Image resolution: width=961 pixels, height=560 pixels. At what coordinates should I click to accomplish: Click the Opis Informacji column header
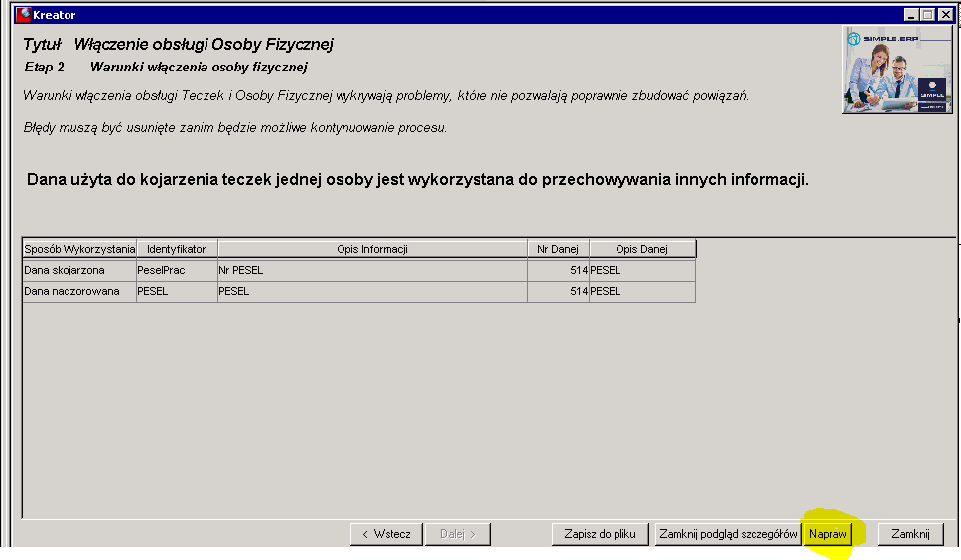(372, 249)
